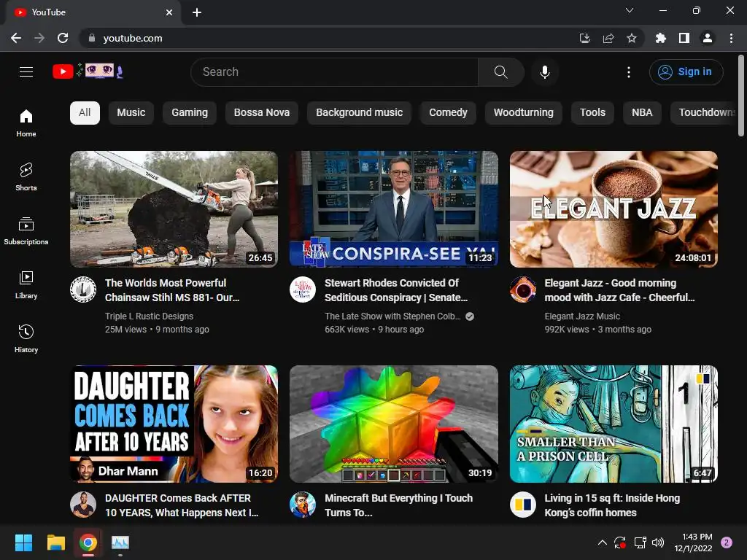Select the Music filter chip
The width and height of the screenshot is (747, 560).
click(x=131, y=113)
